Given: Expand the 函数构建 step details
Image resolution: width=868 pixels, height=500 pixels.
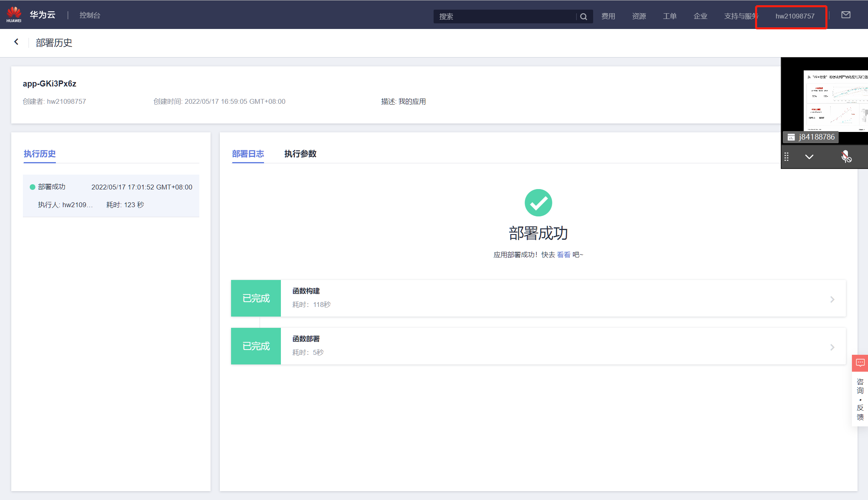Looking at the screenshot, I should point(832,299).
